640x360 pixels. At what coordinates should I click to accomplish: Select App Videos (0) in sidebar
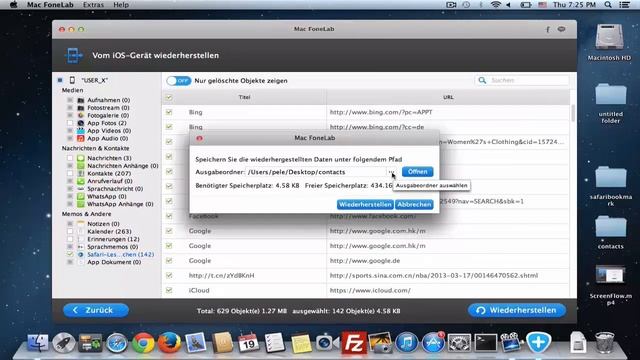pyautogui.click(x=109, y=131)
